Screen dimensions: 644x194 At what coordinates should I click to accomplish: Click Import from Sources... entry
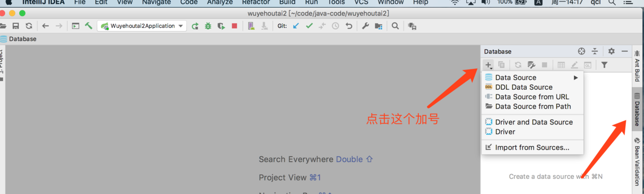[532, 147]
